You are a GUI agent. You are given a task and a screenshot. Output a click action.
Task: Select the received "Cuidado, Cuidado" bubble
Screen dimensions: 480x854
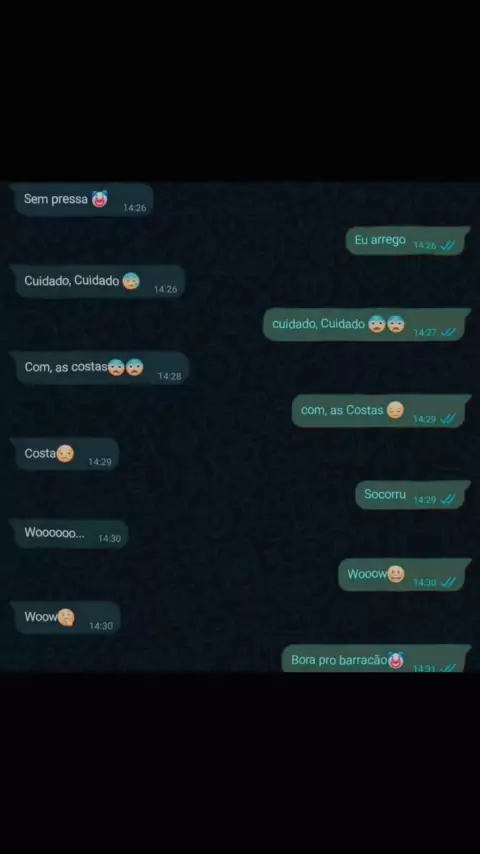[98, 281]
